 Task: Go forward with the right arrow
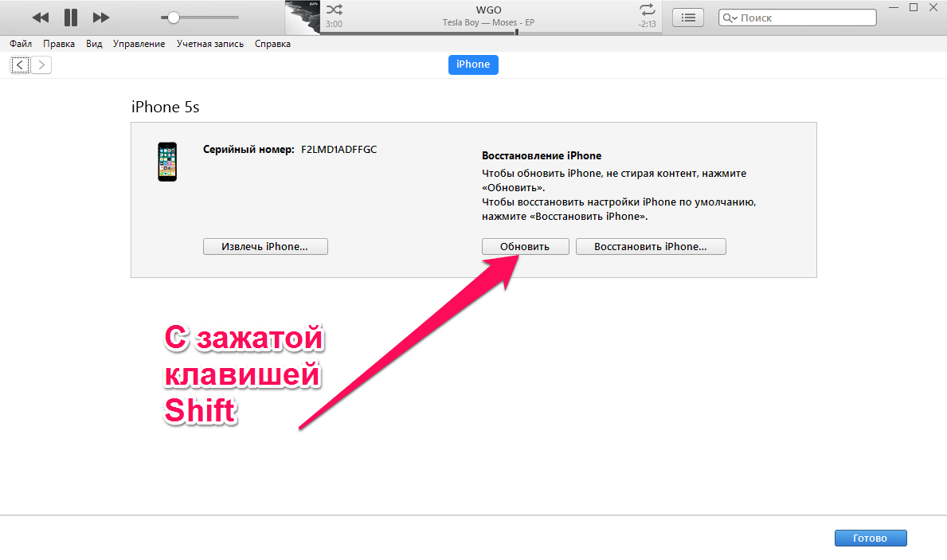click(x=41, y=65)
